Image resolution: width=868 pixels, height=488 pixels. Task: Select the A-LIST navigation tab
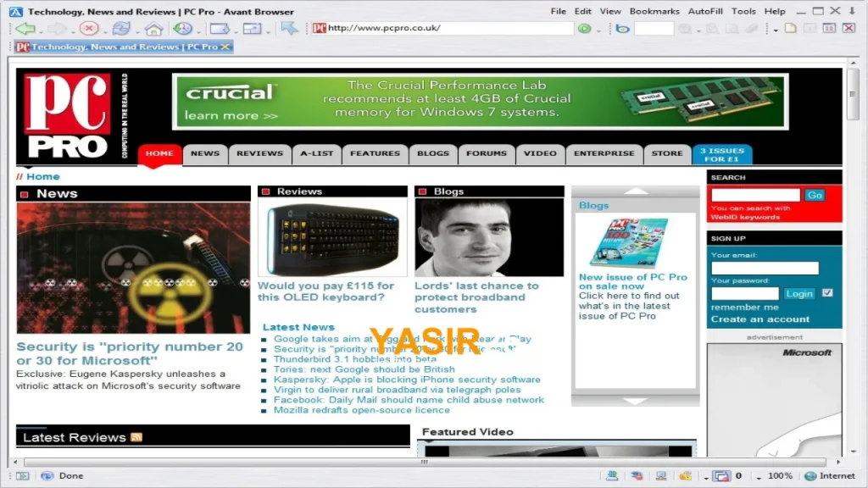pyautogui.click(x=317, y=154)
